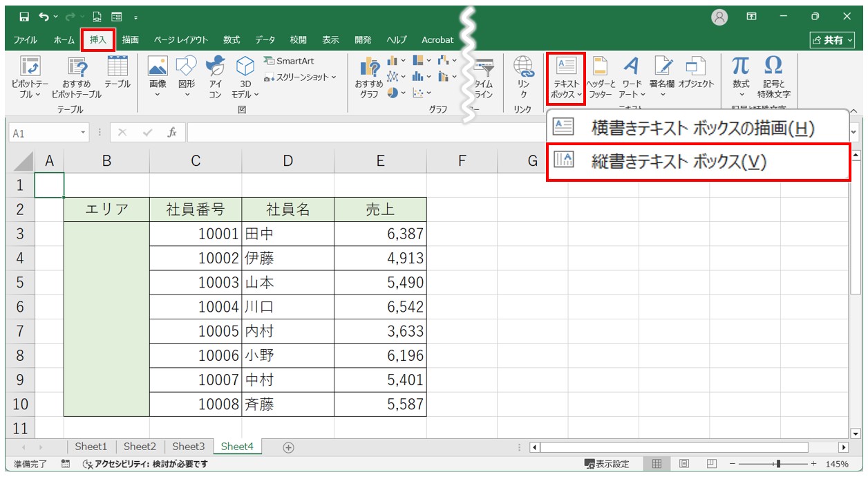868x477 pixels.
Task: Click the 共有 share button
Action: click(831, 40)
